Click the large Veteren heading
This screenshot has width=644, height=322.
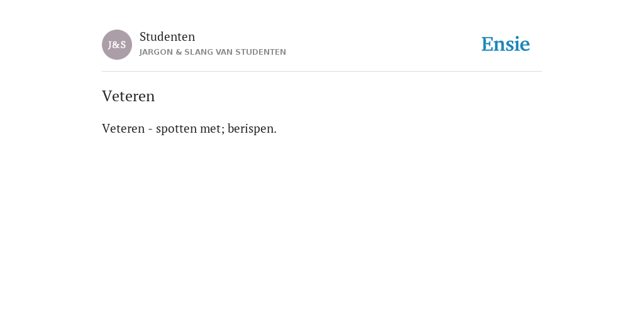coord(128,96)
